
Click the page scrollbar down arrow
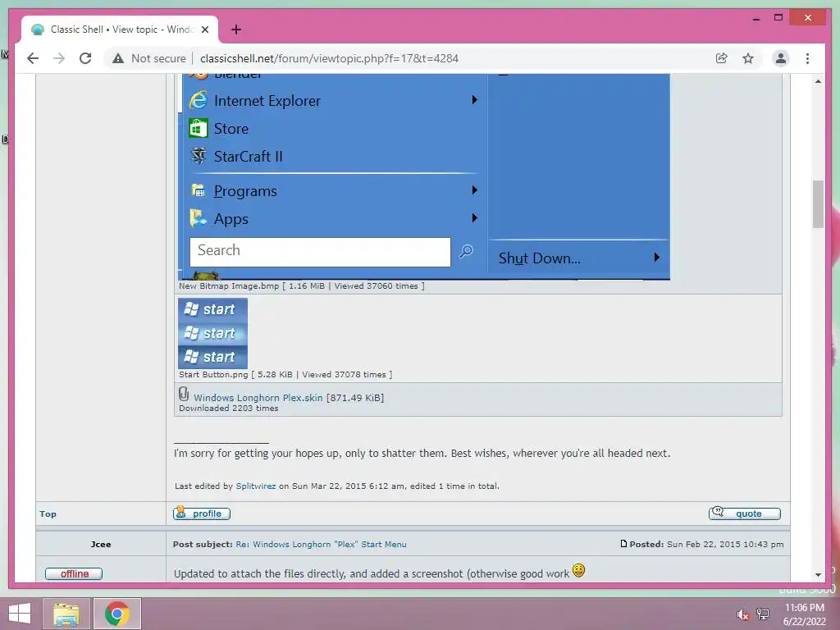818,575
